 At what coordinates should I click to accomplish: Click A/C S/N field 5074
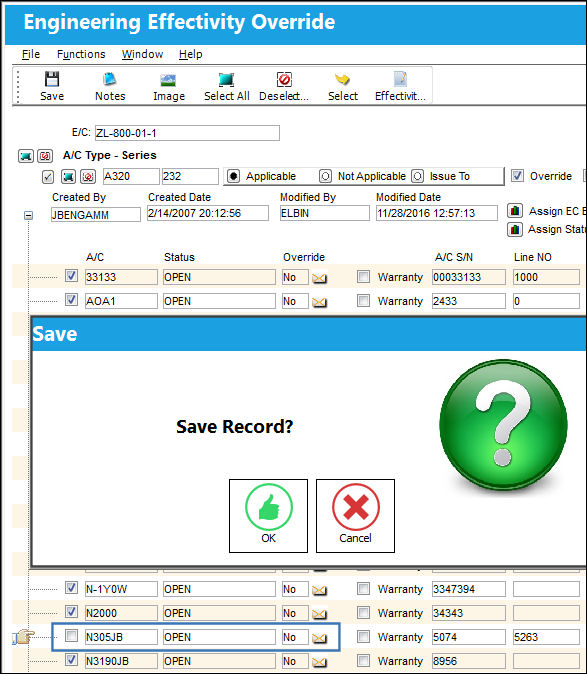pos(469,637)
